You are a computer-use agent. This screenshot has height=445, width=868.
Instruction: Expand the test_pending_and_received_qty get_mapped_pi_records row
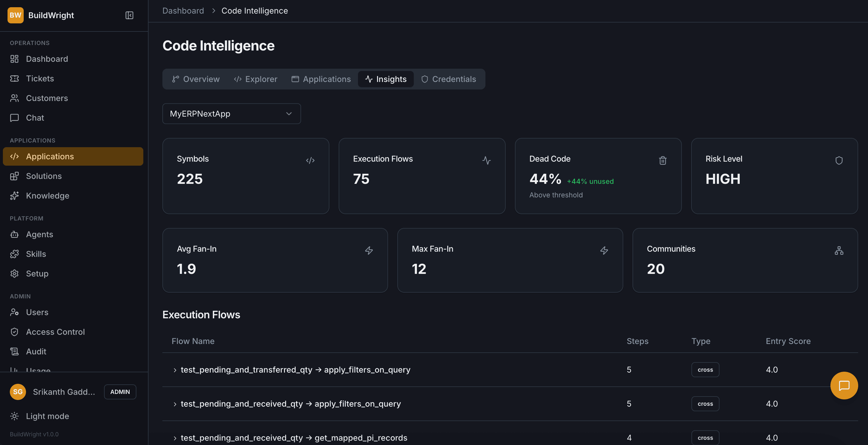click(175, 437)
